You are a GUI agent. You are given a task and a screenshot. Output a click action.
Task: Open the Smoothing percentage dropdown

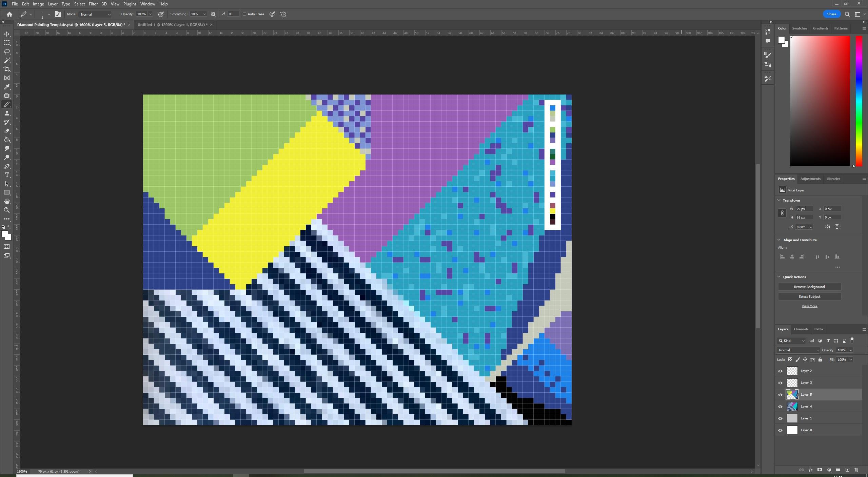(x=204, y=14)
